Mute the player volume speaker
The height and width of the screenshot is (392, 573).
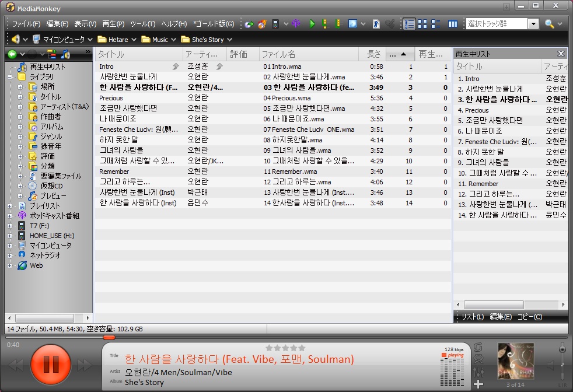pyautogui.click(x=551, y=365)
